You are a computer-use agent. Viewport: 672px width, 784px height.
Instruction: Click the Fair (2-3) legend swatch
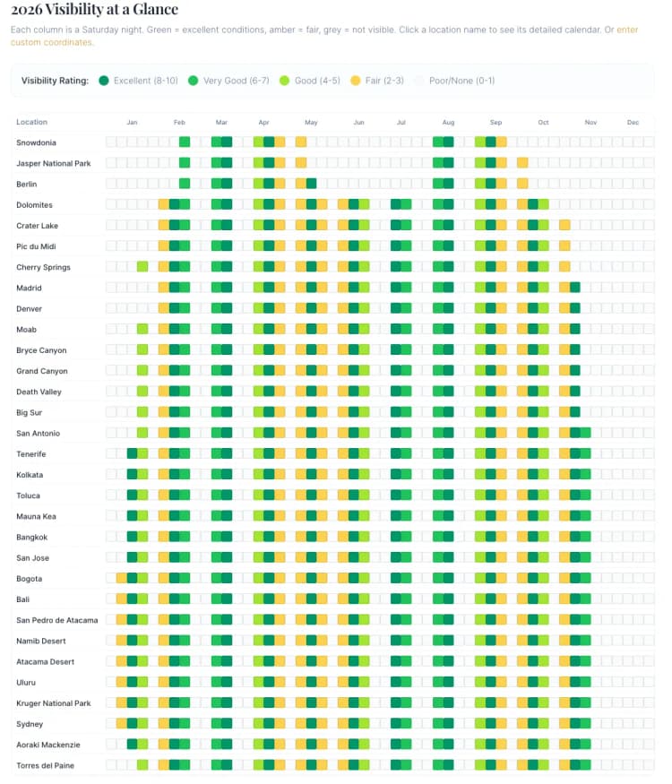click(357, 81)
